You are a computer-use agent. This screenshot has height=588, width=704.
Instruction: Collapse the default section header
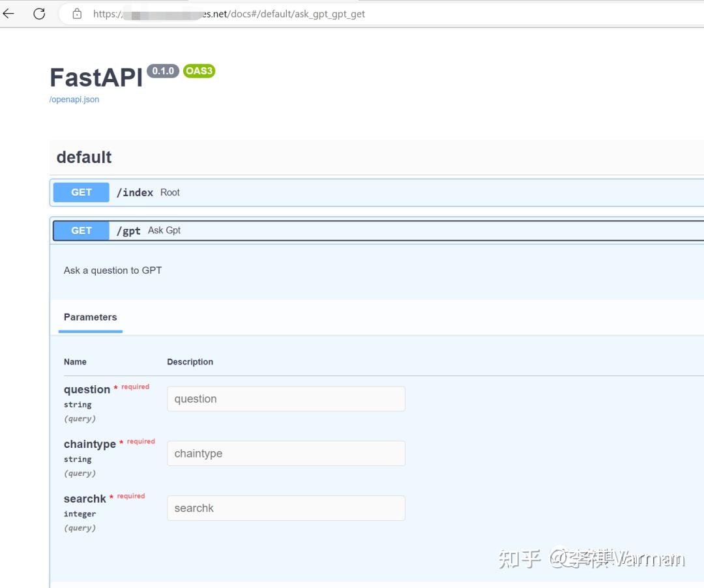point(83,157)
